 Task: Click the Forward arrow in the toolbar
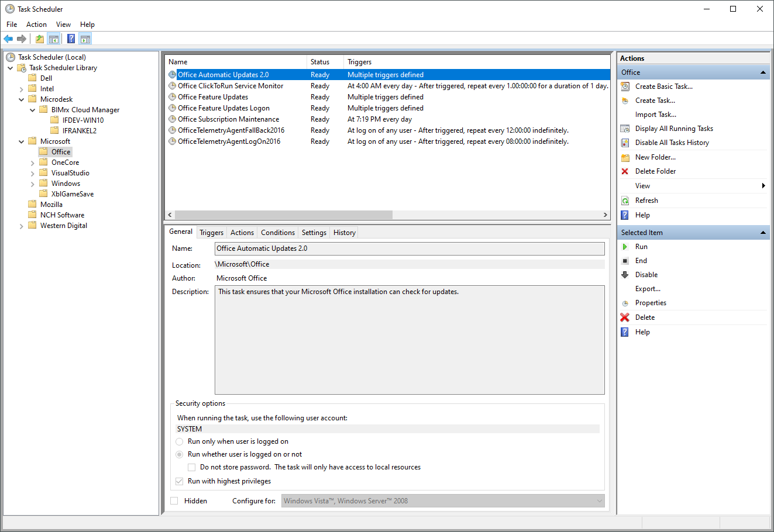22,39
